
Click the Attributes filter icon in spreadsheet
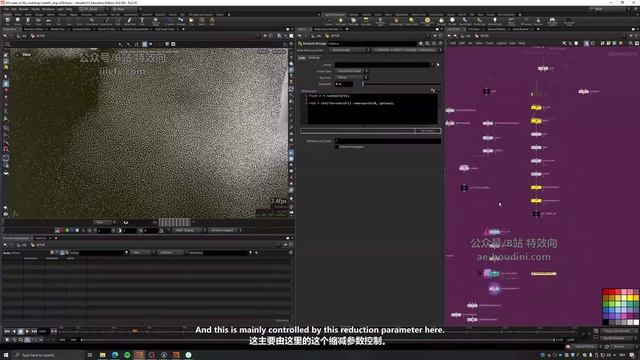250,253
